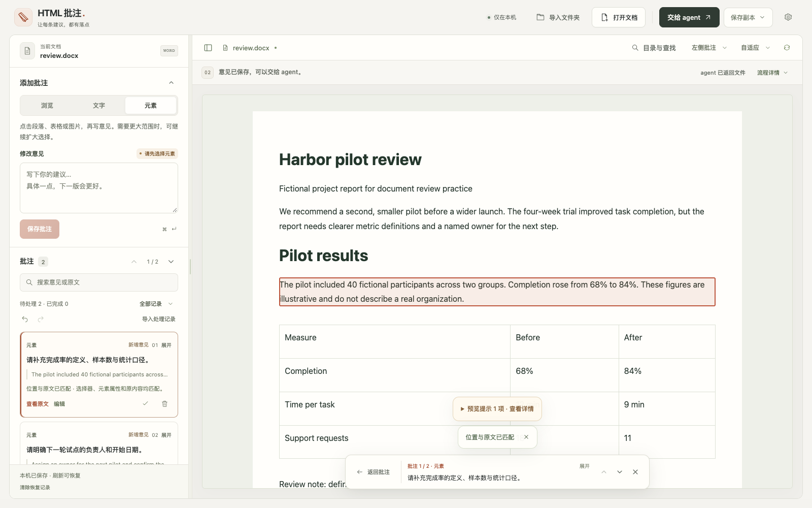Expand the 预览提示 1 项 details

[497, 409]
